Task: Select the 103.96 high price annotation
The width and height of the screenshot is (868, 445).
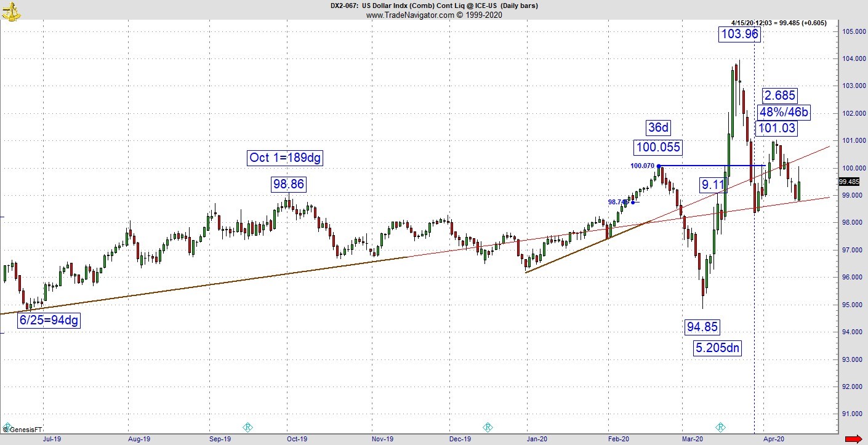Action: (739, 34)
